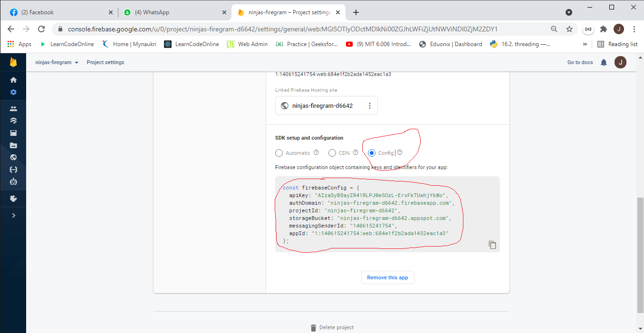Click Remove this app button
This screenshot has height=333, width=644.
click(388, 277)
